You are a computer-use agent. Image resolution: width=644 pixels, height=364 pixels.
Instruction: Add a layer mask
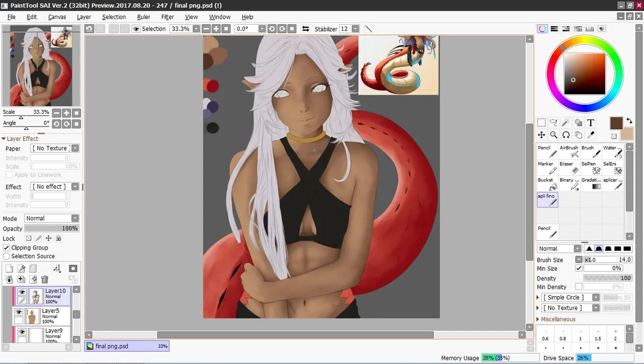(x=73, y=269)
